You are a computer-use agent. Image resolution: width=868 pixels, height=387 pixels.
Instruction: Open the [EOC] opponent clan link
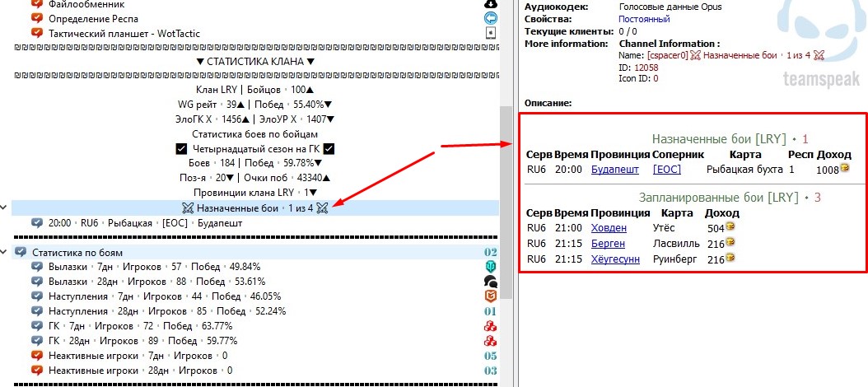click(667, 170)
